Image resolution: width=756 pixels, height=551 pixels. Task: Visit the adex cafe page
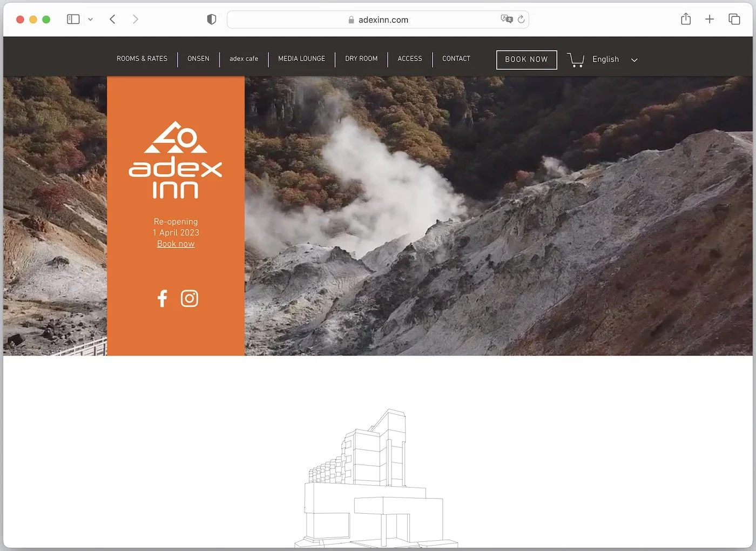[244, 59]
